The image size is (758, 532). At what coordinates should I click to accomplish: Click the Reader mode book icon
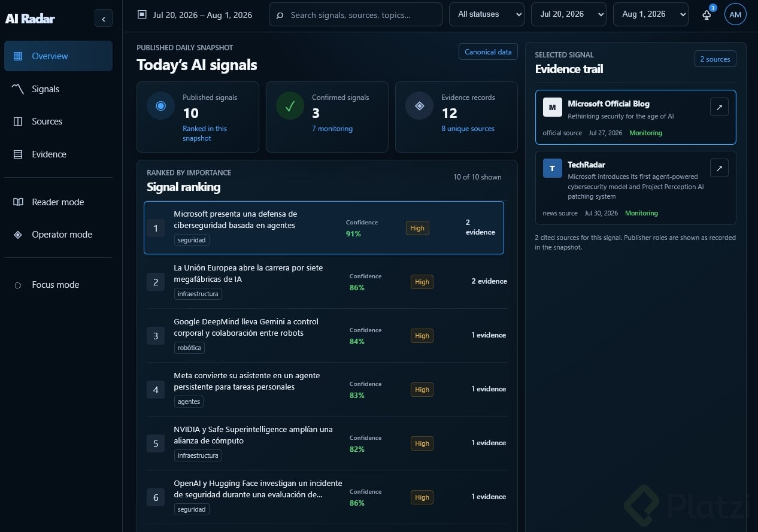coord(18,202)
